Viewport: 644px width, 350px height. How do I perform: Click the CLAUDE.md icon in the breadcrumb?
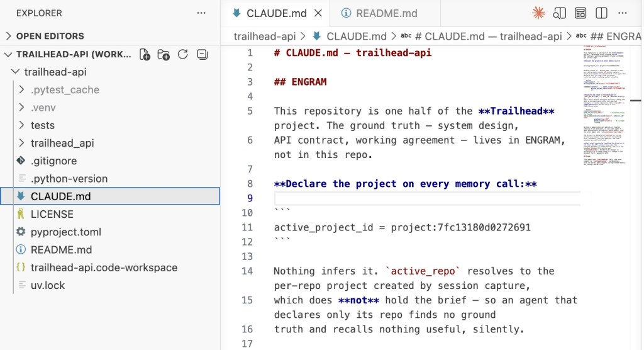pos(317,36)
